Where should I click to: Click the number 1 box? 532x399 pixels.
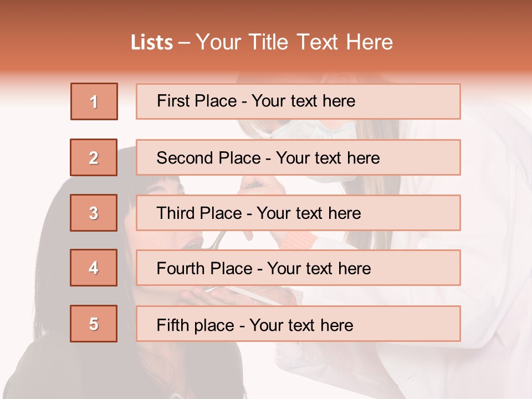click(x=94, y=101)
